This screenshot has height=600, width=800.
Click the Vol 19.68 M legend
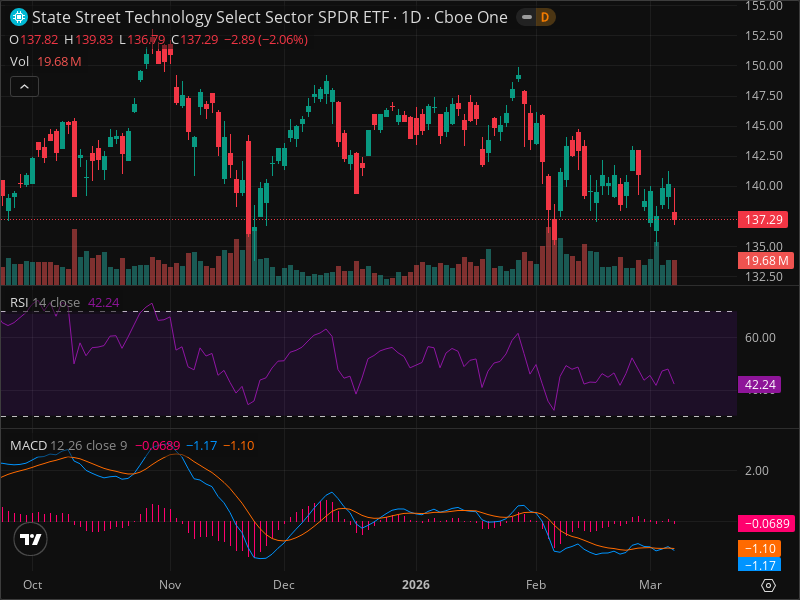coord(45,62)
